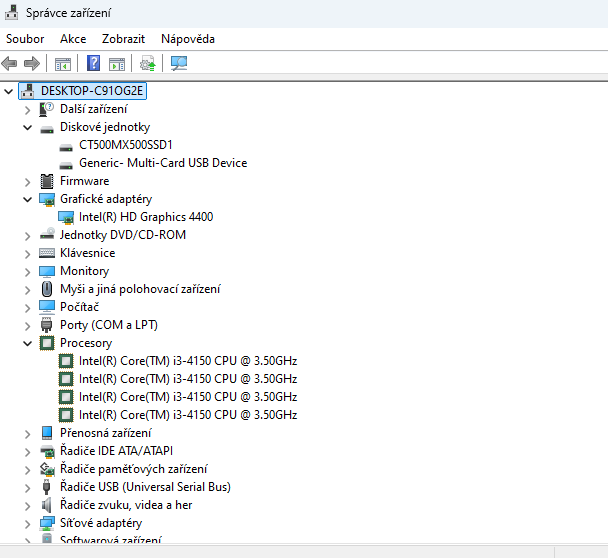
Task: Click the DESKTOP-C91OG2E computer icon
Action: tap(28, 91)
